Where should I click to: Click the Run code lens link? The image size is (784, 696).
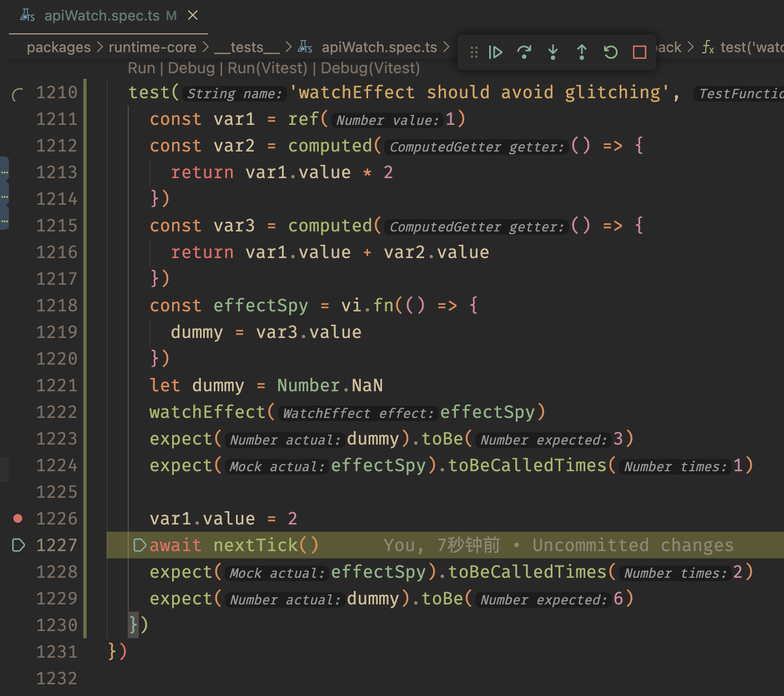tap(141, 68)
